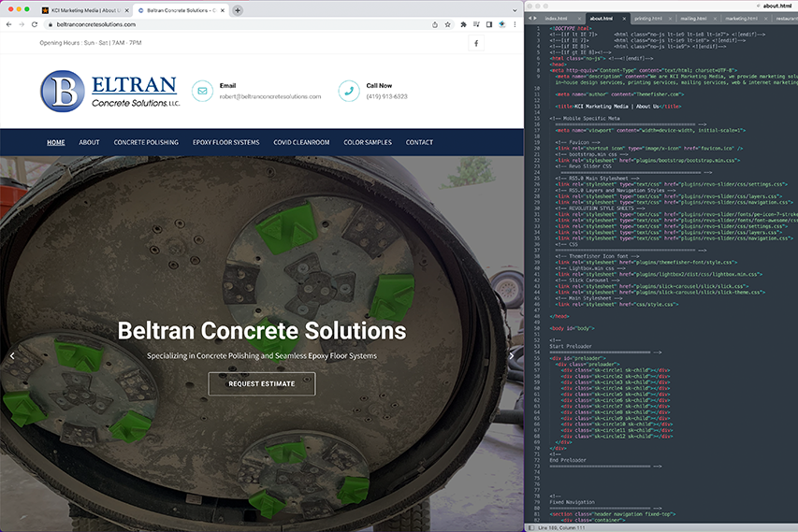The width and height of the screenshot is (798, 532).
Task: Go to previous slide with left arrow
Action: (x=12, y=356)
